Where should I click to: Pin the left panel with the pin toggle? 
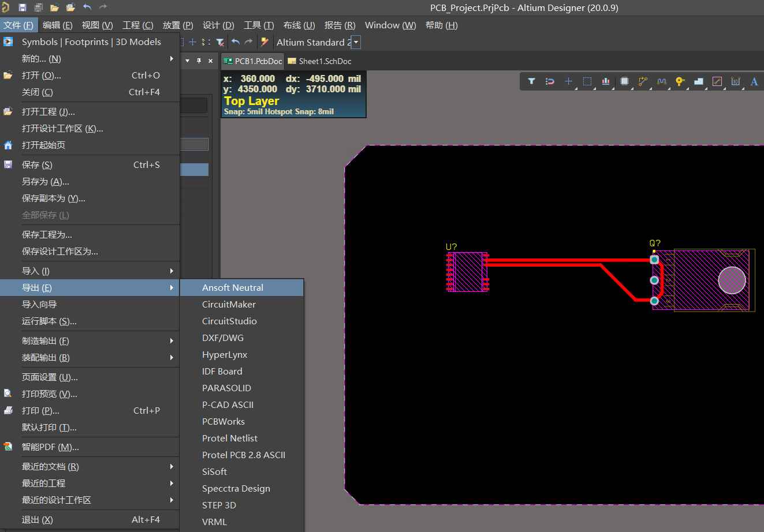point(198,61)
